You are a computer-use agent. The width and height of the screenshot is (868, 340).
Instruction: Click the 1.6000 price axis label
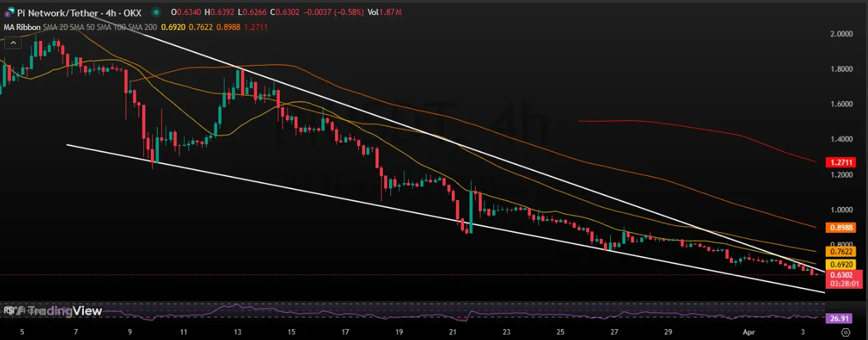pyautogui.click(x=840, y=104)
